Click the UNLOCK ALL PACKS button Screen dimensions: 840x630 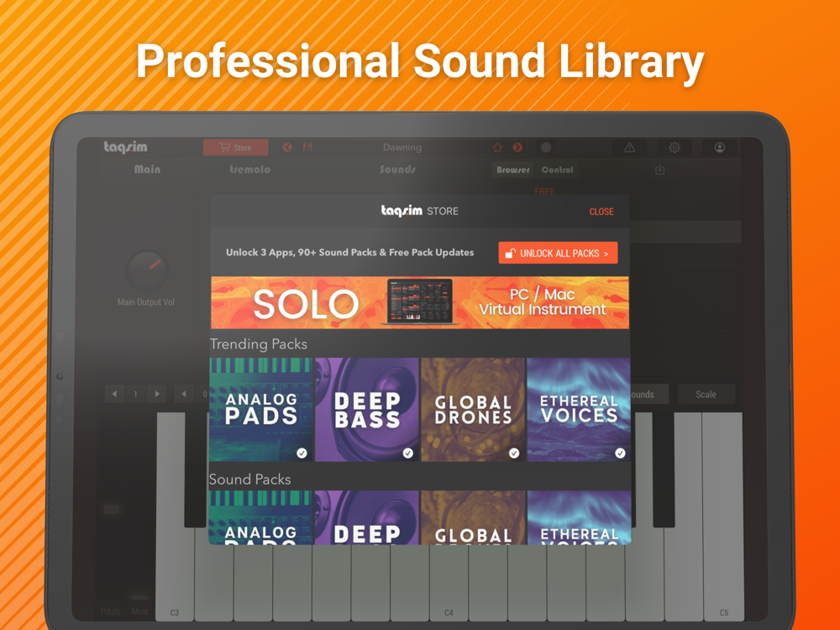coord(559,253)
